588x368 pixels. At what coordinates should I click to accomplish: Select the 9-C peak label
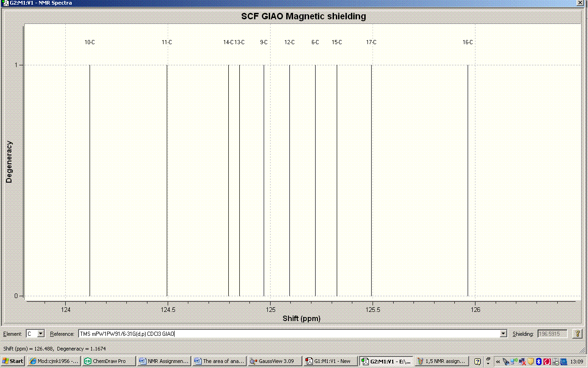coord(264,42)
